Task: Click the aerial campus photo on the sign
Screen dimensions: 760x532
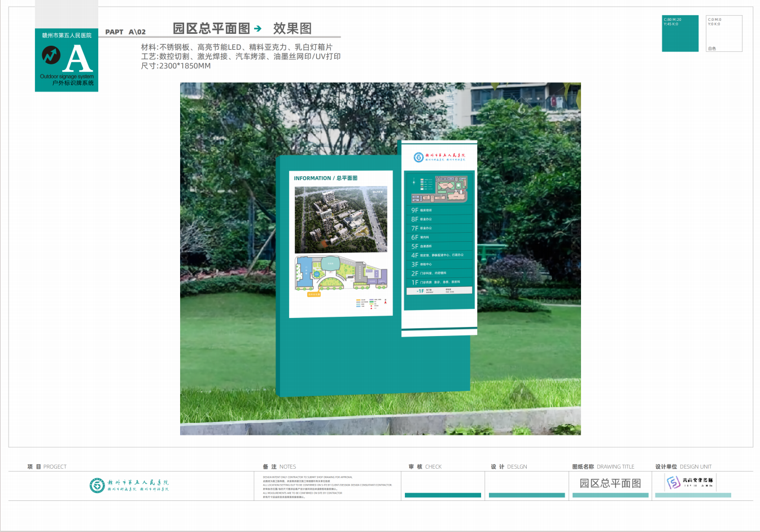Action: click(341, 219)
